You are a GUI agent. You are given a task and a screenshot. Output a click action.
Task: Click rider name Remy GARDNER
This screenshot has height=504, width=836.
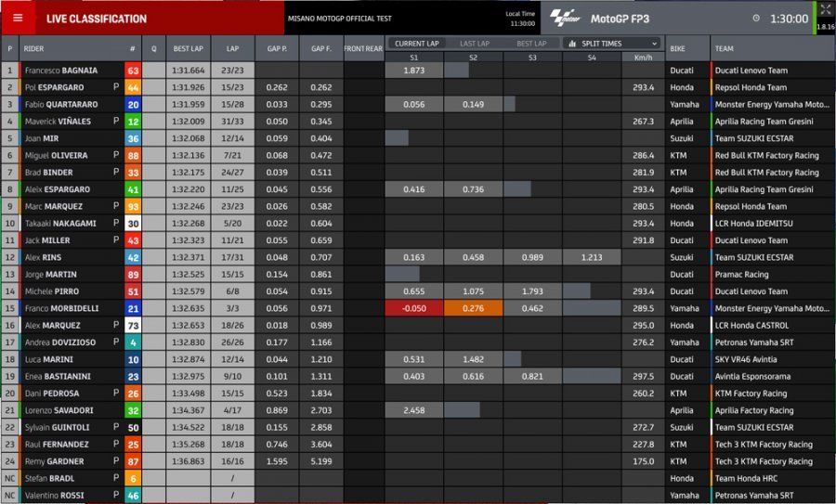(x=54, y=461)
